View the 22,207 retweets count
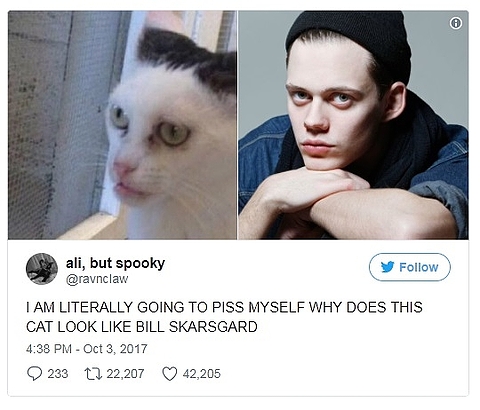Viewport: 480px width, 410px height. click(125, 374)
